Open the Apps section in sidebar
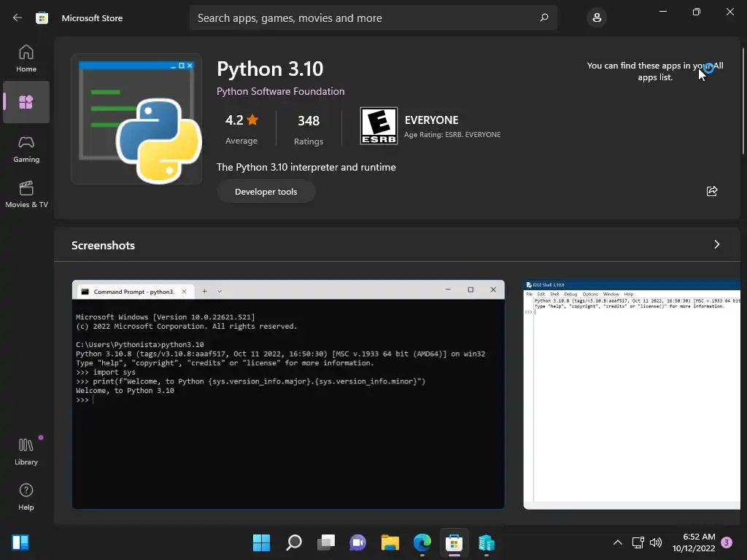The height and width of the screenshot is (560, 747). pos(26,102)
